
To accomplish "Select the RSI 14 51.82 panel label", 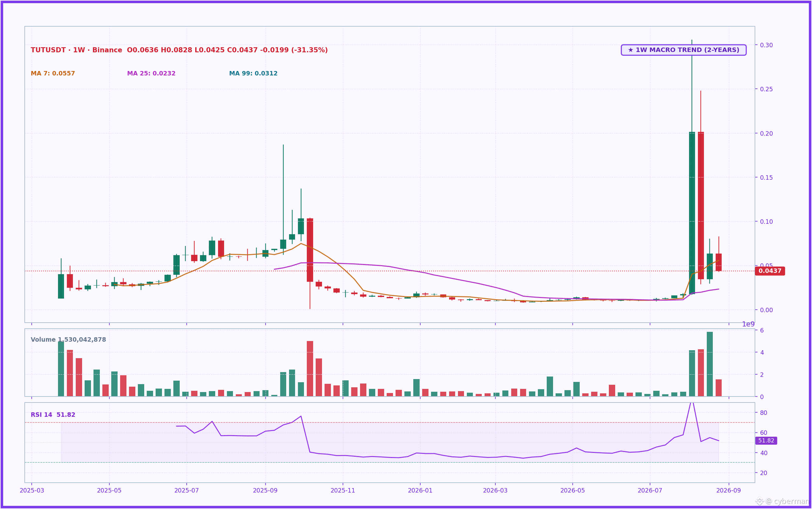I will pyautogui.click(x=53, y=415).
